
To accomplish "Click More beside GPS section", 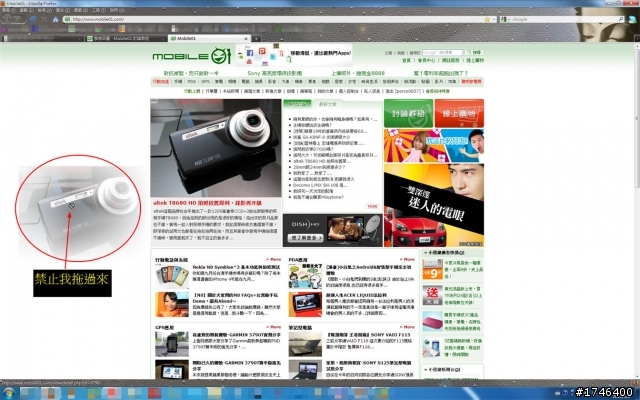I will tap(274, 327).
